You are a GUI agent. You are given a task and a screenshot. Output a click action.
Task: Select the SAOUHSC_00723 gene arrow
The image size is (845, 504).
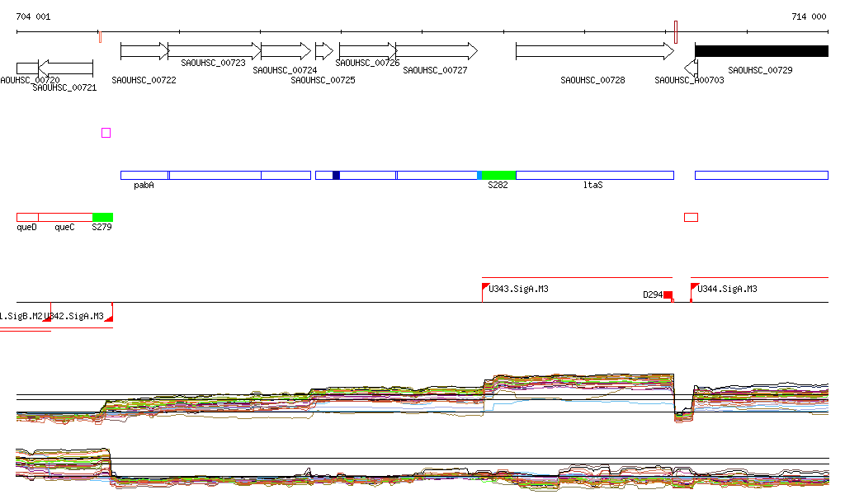tap(214, 51)
